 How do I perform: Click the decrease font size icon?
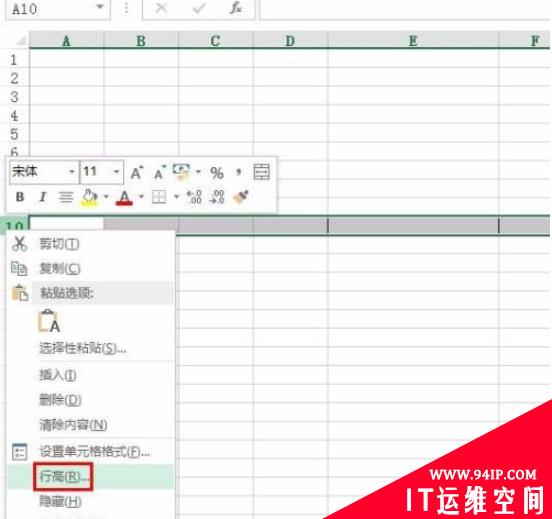click(160, 173)
